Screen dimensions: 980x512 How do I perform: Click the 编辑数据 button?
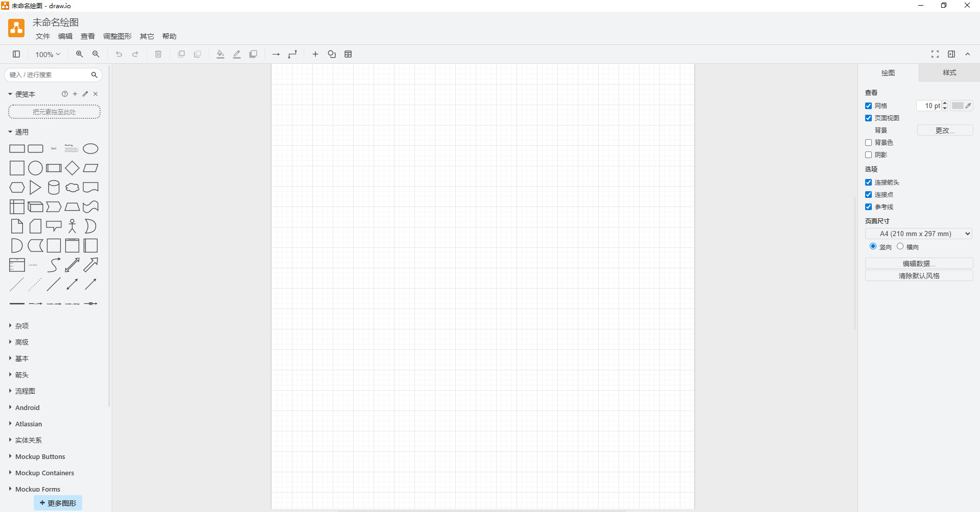pos(918,264)
